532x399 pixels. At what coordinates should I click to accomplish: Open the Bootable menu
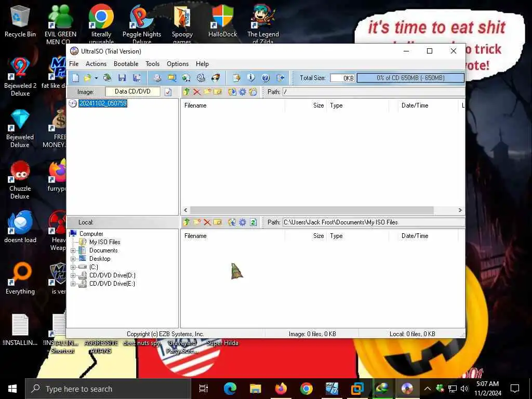coord(126,64)
